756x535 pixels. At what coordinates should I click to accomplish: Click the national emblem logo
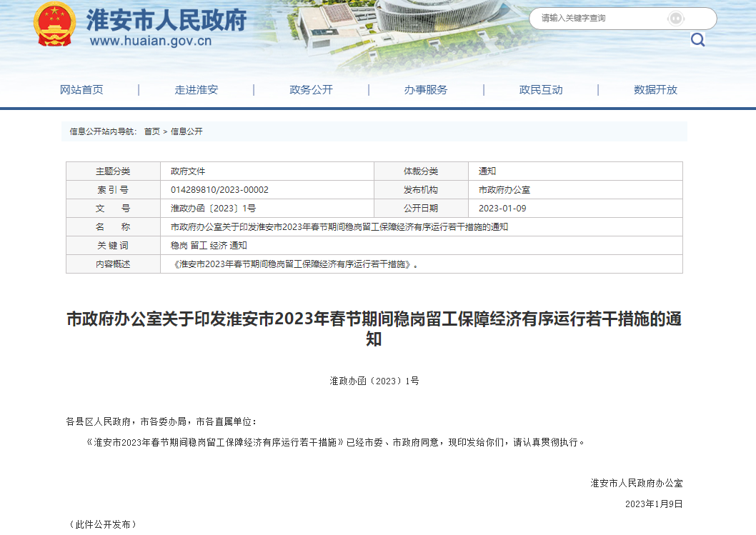click(54, 24)
